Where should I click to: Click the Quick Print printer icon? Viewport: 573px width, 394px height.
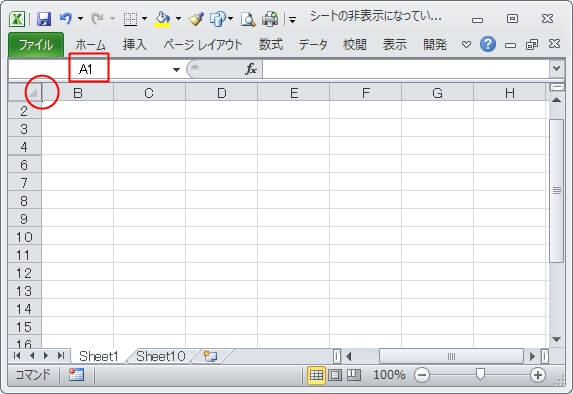click(270, 19)
